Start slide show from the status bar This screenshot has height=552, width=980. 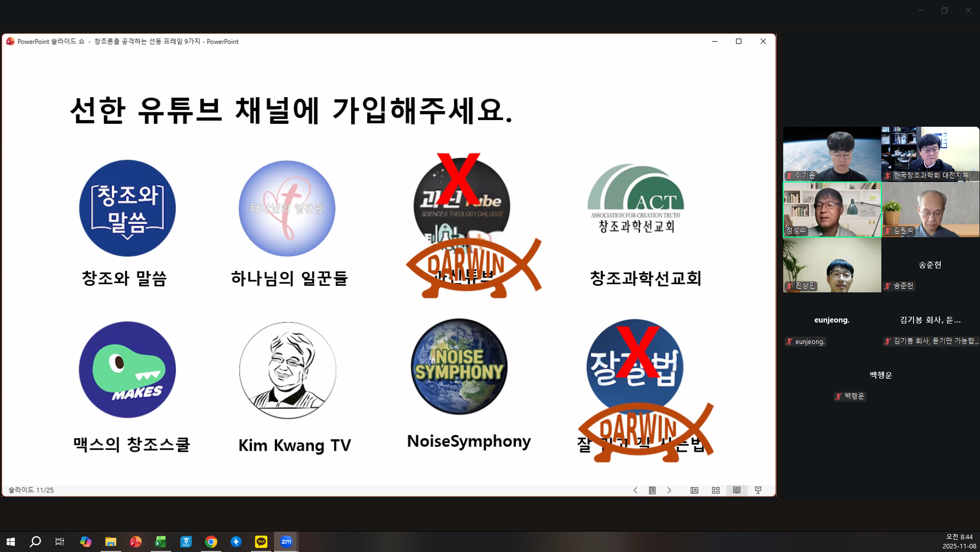tap(758, 490)
